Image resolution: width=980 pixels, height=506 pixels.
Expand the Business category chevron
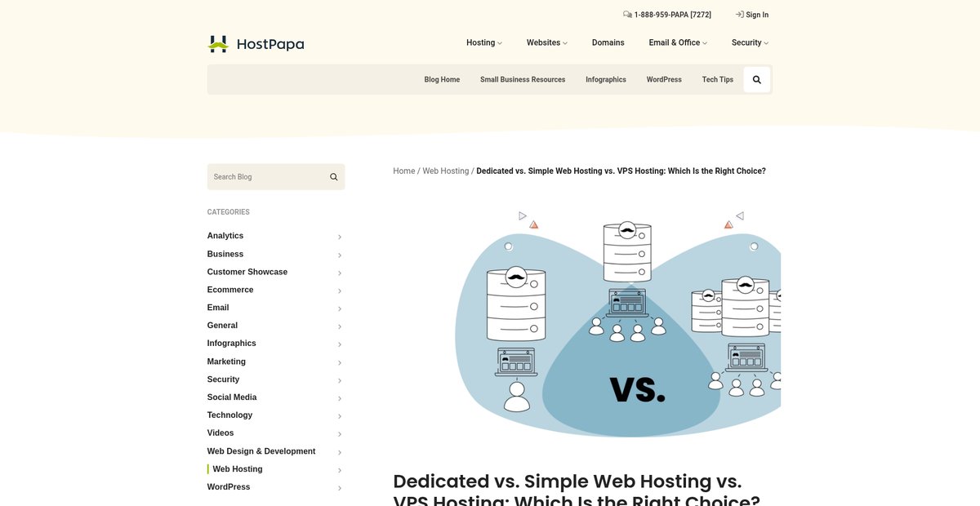[x=340, y=255]
